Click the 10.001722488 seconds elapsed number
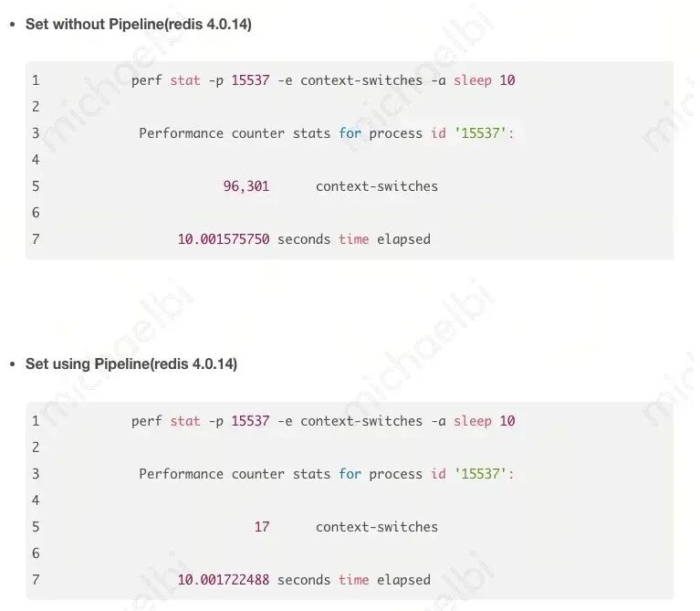Image resolution: width=700 pixels, height=611 pixels. coord(224,580)
